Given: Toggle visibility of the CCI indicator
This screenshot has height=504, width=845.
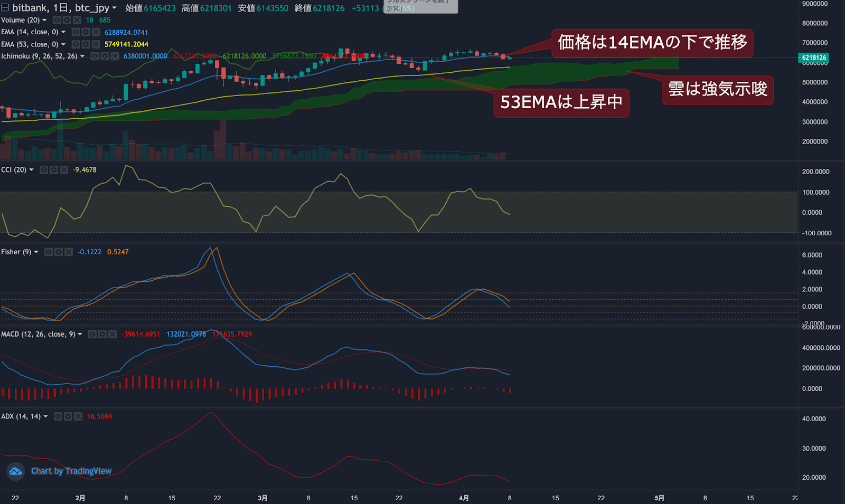Looking at the screenshot, I should click(x=44, y=170).
